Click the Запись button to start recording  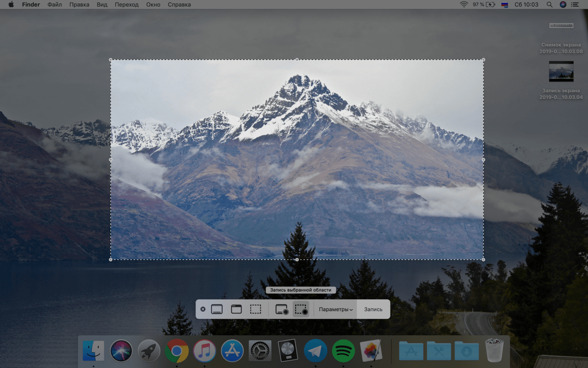click(373, 310)
